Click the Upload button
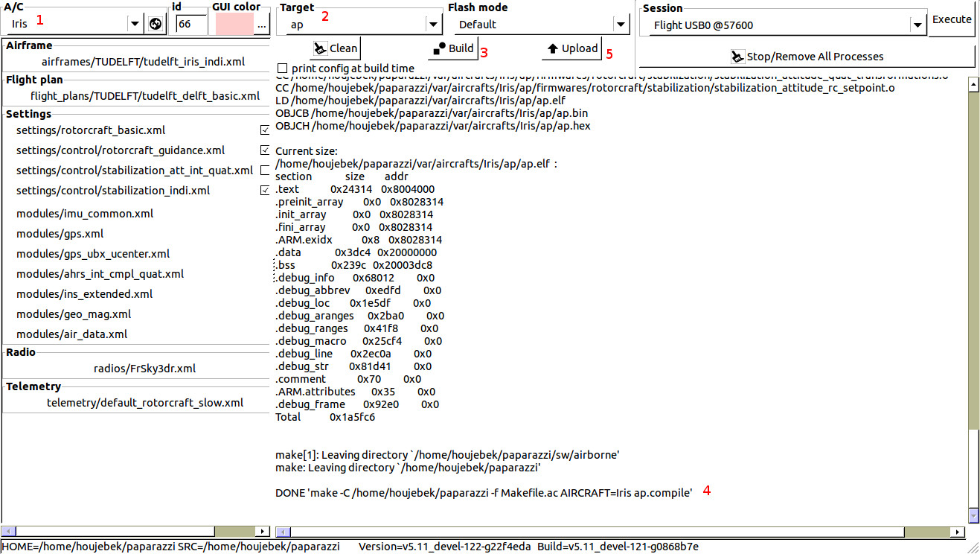 tap(572, 48)
